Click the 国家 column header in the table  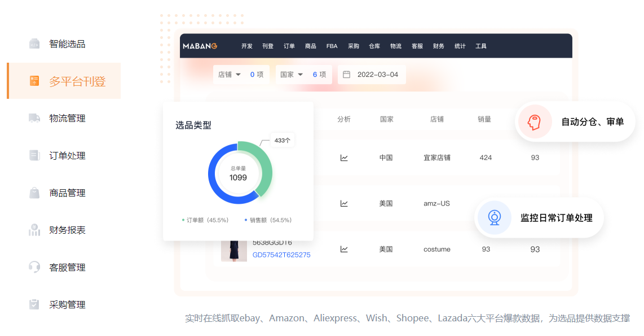[386, 119]
